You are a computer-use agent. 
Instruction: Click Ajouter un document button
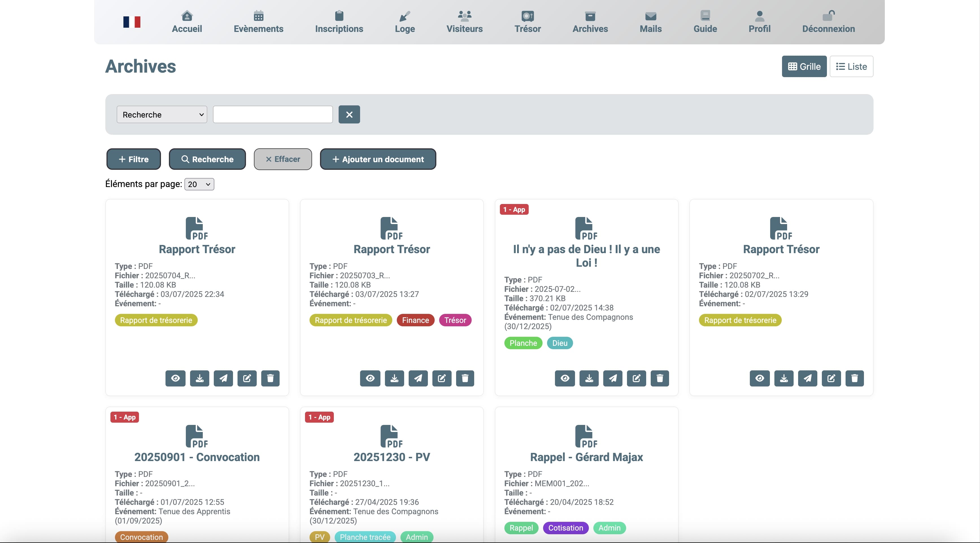pyautogui.click(x=378, y=159)
